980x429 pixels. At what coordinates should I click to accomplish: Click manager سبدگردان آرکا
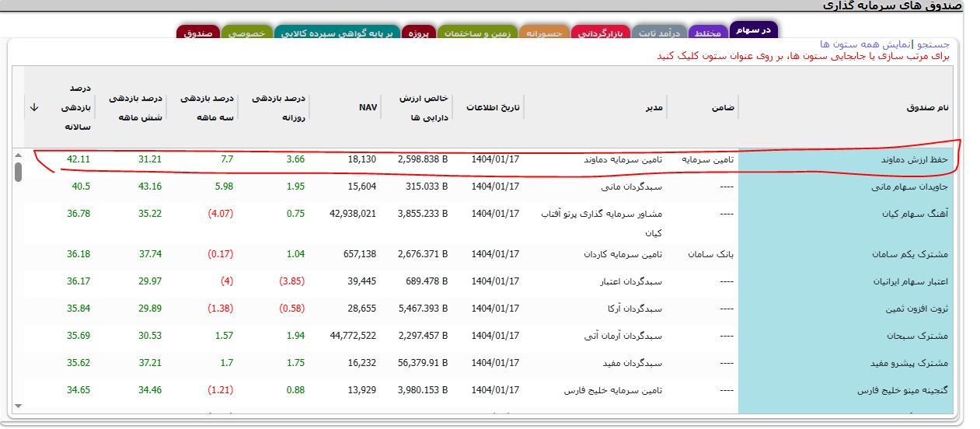coord(634,309)
